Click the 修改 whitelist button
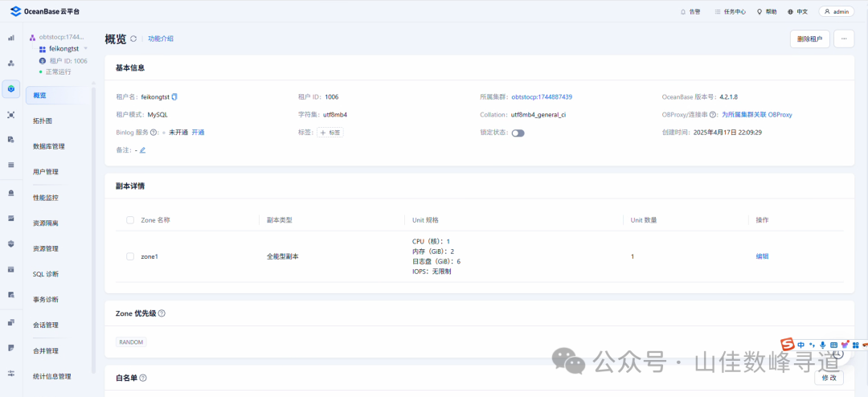This screenshot has height=397, width=868. tap(829, 379)
